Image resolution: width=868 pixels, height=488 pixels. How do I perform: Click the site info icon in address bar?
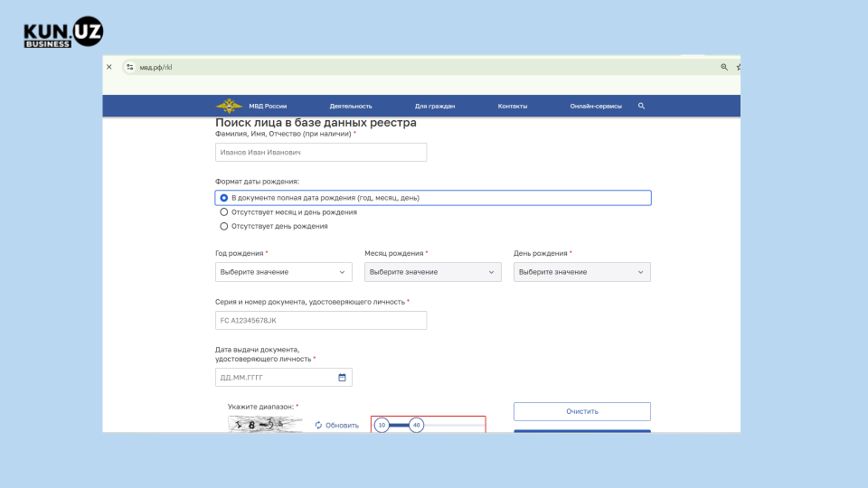tap(129, 67)
